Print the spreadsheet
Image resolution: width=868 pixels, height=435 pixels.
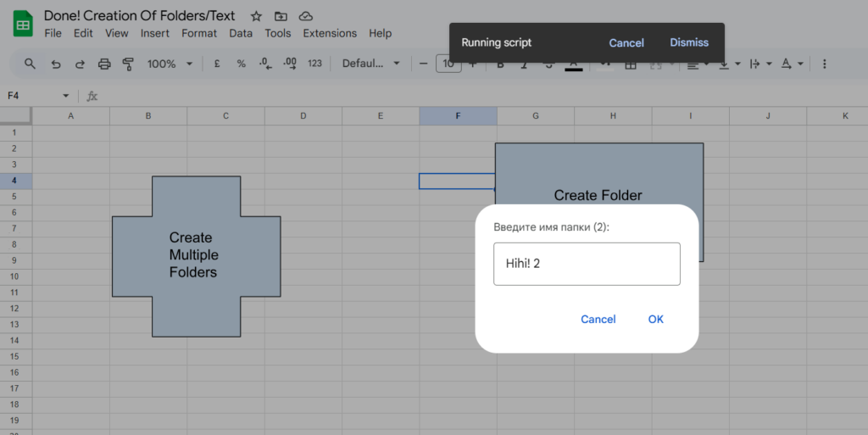(x=104, y=64)
